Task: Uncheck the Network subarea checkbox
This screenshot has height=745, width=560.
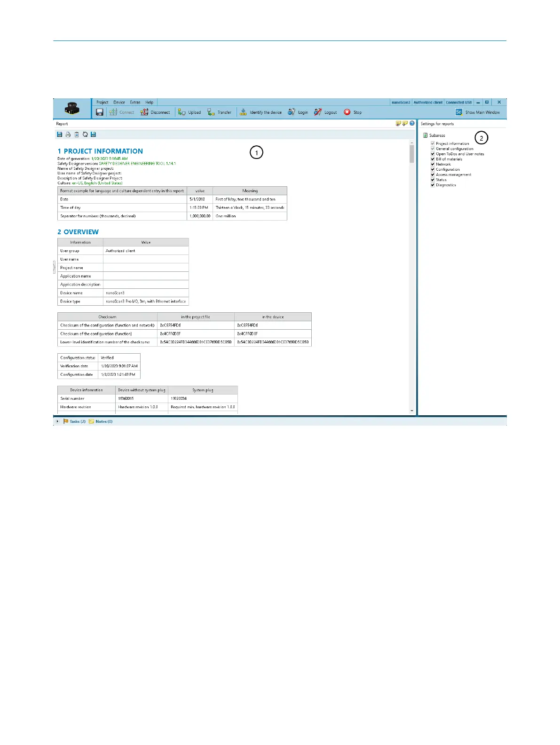Action: click(x=433, y=164)
